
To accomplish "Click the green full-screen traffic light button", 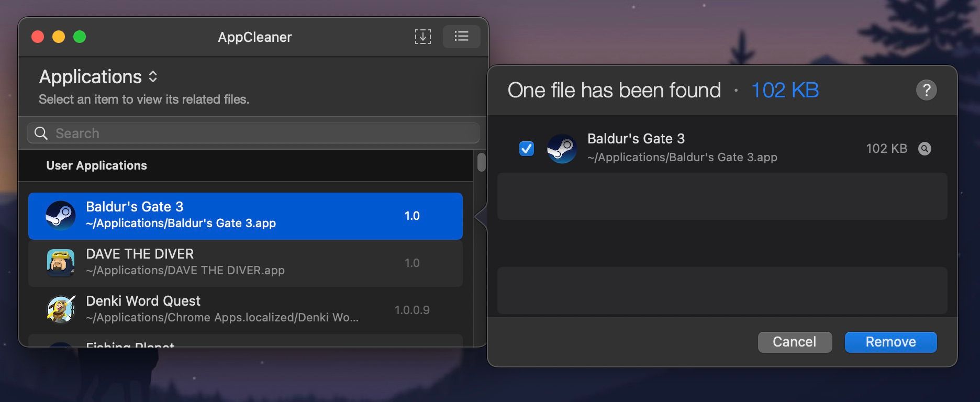I will [x=79, y=37].
